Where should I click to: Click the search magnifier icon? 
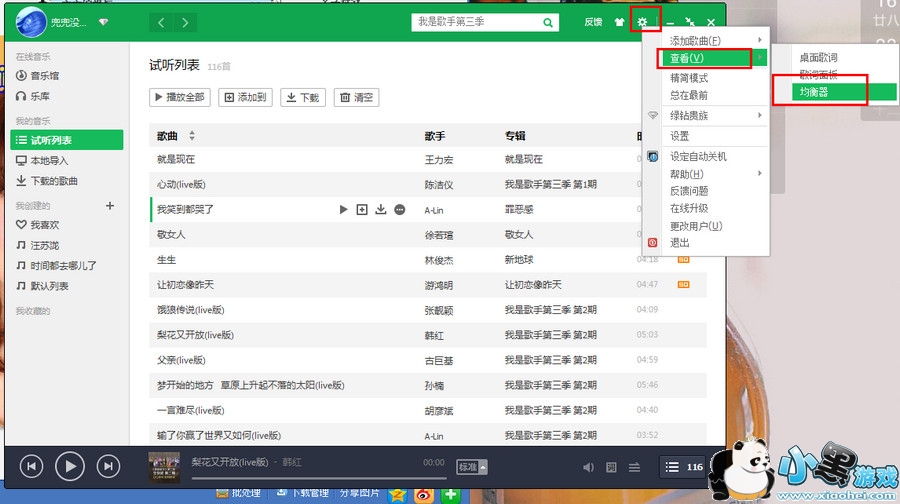pos(547,22)
